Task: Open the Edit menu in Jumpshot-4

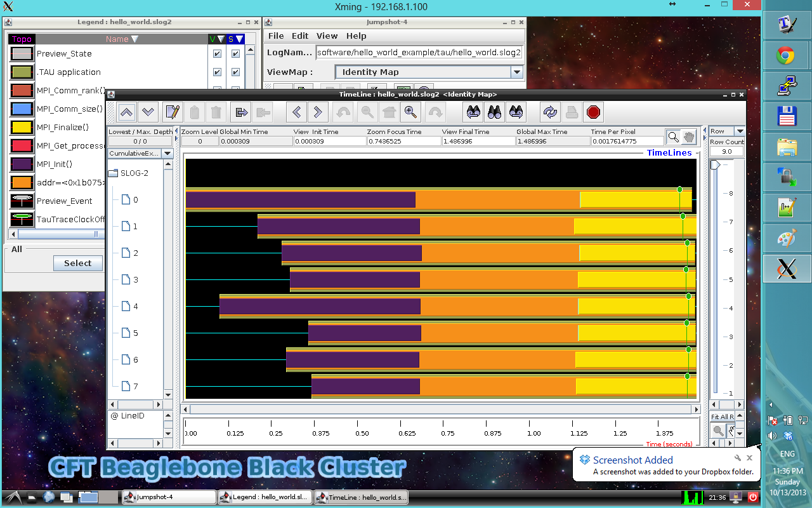Action: [x=300, y=36]
